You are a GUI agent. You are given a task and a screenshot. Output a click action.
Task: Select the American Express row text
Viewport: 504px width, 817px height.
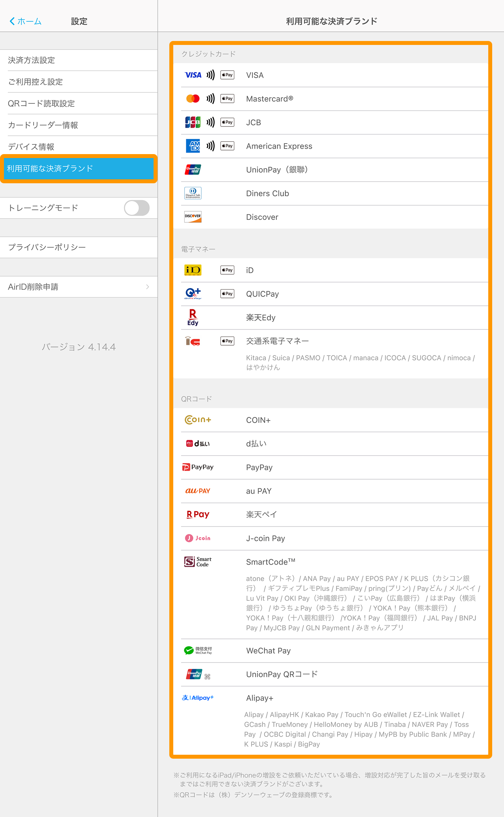pos(279,146)
